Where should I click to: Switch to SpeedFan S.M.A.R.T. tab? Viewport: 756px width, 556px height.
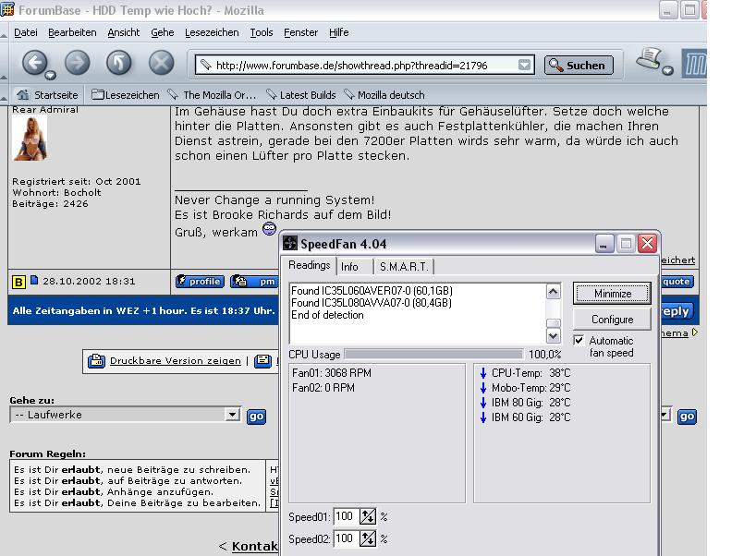click(404, 266)
